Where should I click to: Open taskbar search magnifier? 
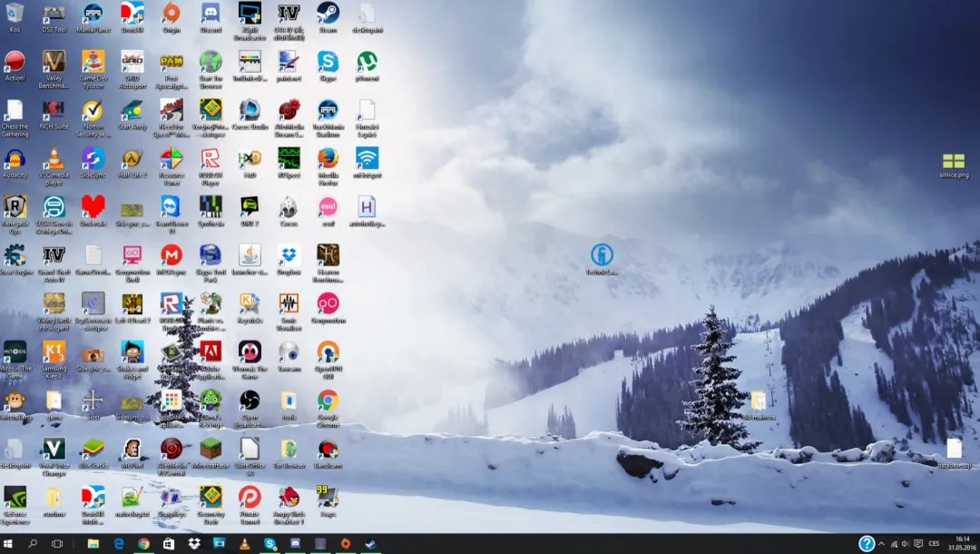coord(33,544)
